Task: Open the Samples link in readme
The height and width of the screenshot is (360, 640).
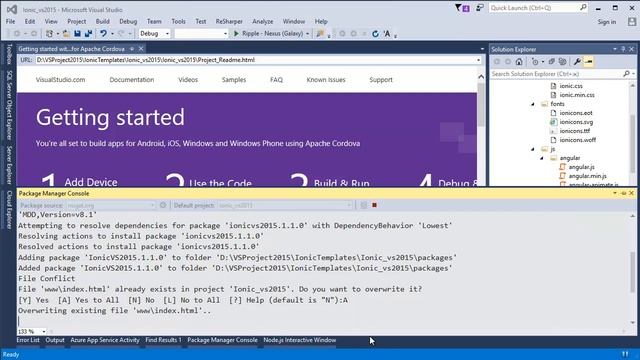Action: pos(234,80)
